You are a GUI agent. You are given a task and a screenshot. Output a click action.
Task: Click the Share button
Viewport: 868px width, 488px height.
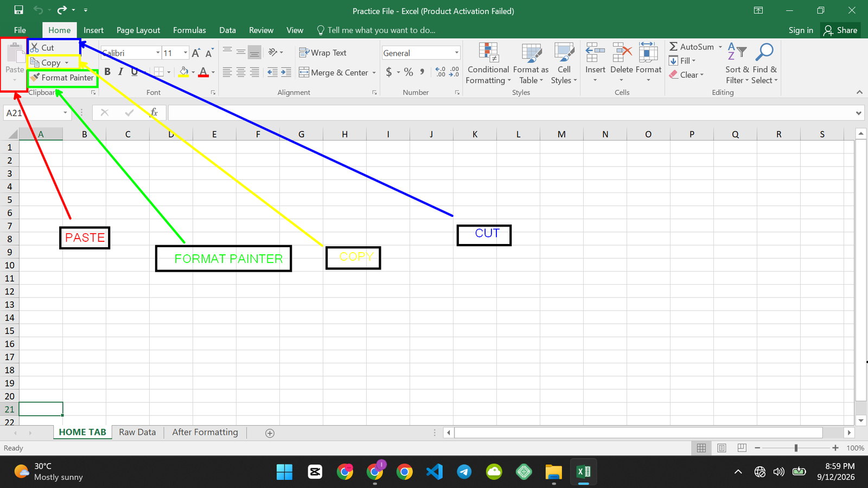pyautogui.click(x=840, y=30)
